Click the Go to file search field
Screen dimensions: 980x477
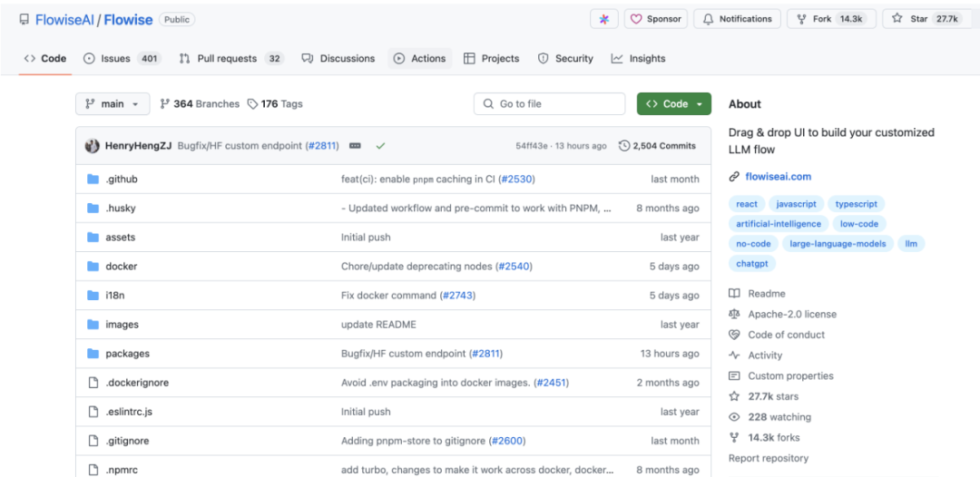(549, 104)
